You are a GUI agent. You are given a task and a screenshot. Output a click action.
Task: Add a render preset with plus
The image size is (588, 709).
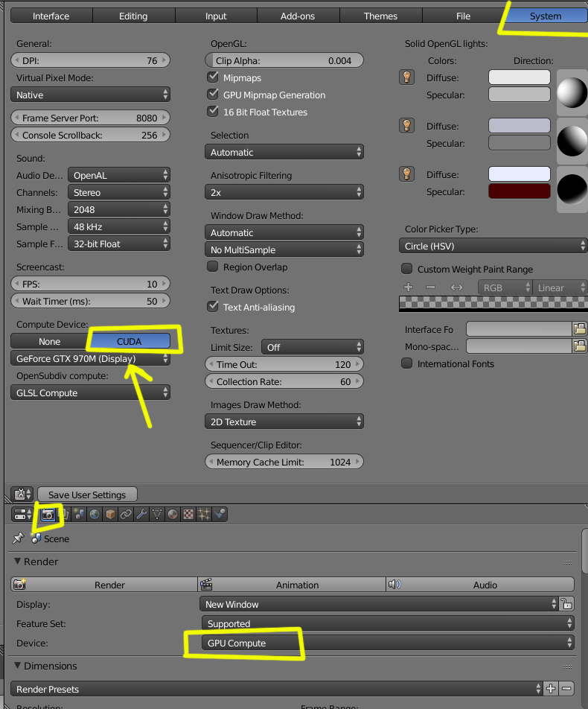551,689
